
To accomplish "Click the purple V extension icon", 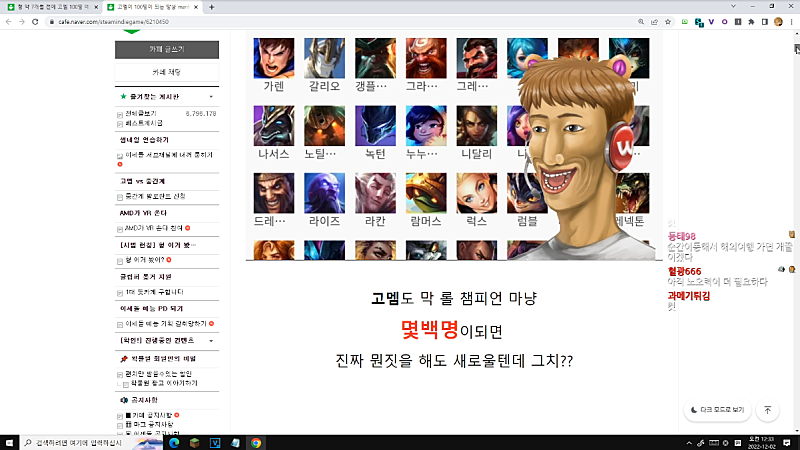I will click(711, 22).
